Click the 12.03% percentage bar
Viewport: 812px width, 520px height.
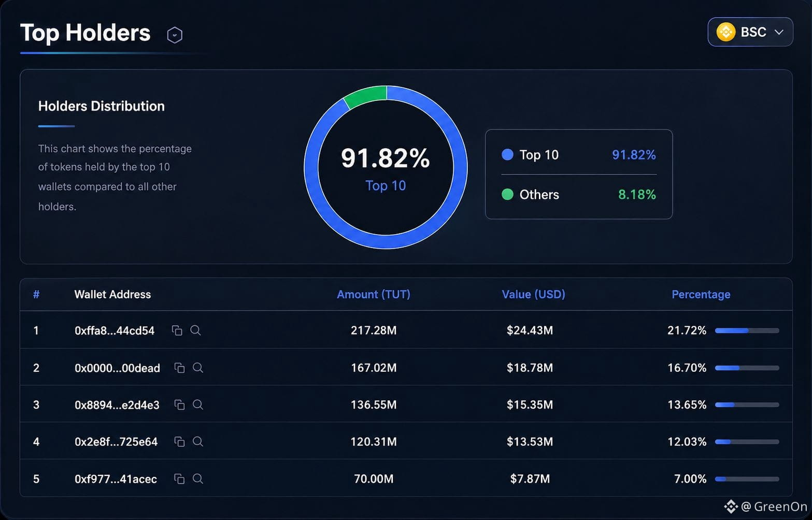click(747, 442)
